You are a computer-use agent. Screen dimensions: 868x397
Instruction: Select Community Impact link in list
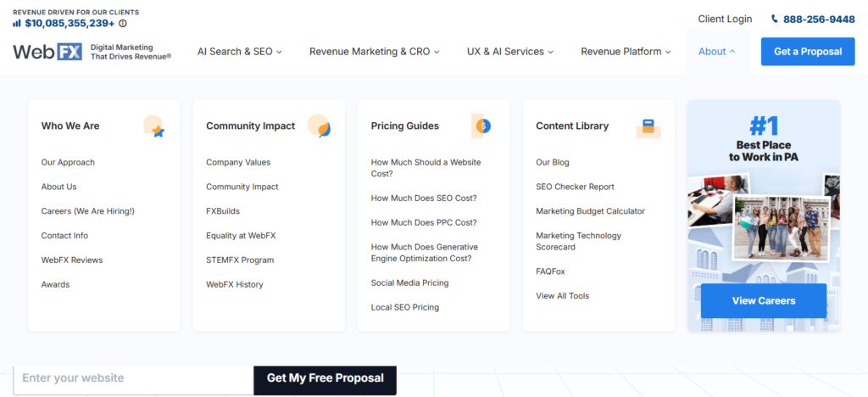pos(242,187)
